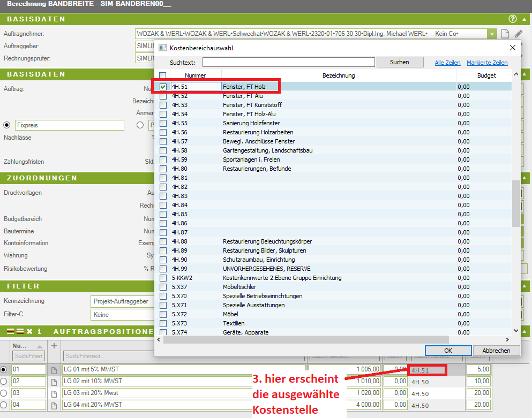Click the document icon beside Auftragnehmer
The image size is (532, 418).
[x=505, y=34]
